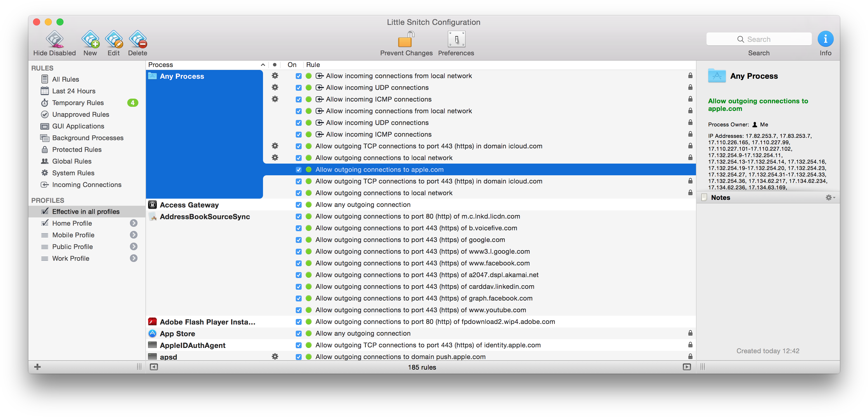Open Preferences from the toolbar
This screenshot has height=417, width=868.
[456, 40]
